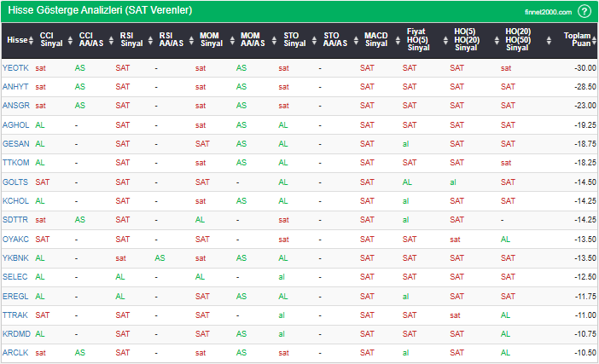Select GESAN total score -18.75
599x364 pixels.
click(x=584, y=144)
